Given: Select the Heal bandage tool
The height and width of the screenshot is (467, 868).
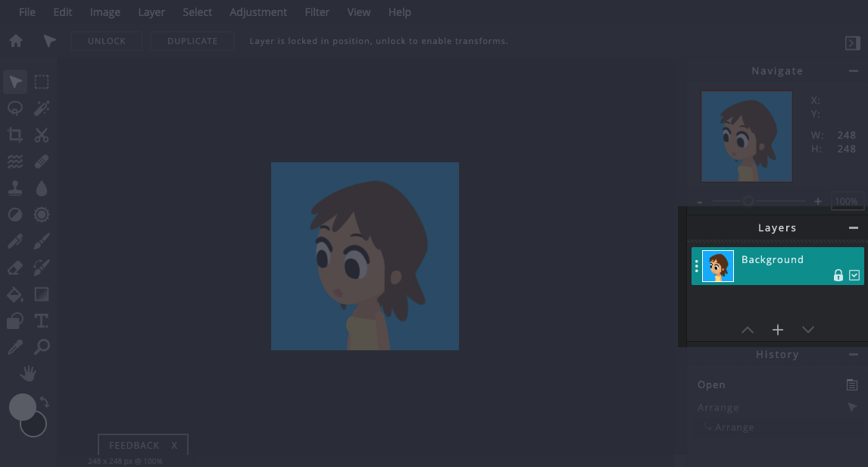Looking at the screenshot, I should coord(42,161).
